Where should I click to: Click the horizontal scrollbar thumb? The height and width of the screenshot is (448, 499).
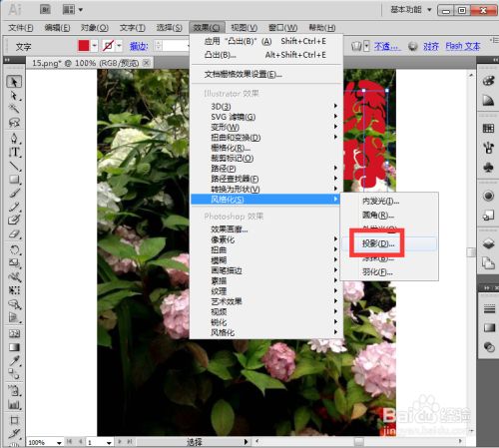358,442
